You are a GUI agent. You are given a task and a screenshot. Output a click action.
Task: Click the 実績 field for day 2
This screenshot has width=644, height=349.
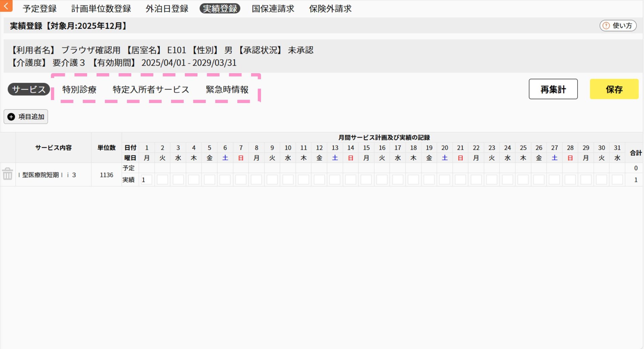click(x=162, y=180)
